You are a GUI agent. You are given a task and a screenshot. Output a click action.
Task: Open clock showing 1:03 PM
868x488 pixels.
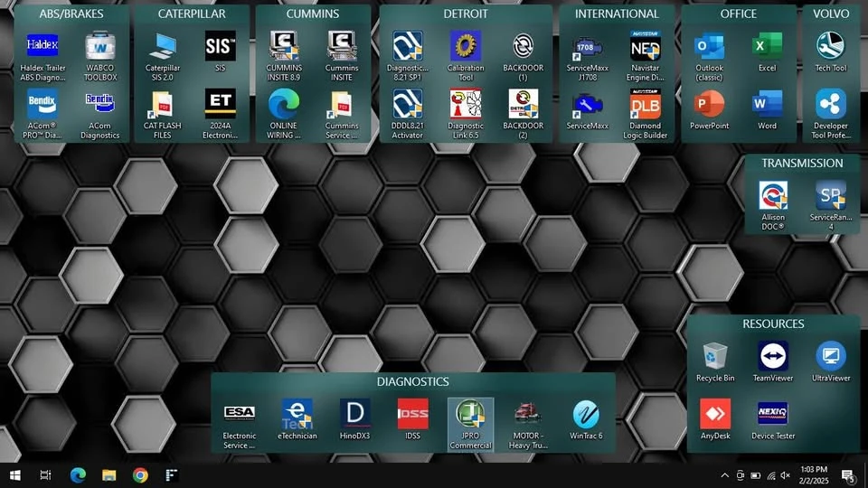(x=814, y=475)
